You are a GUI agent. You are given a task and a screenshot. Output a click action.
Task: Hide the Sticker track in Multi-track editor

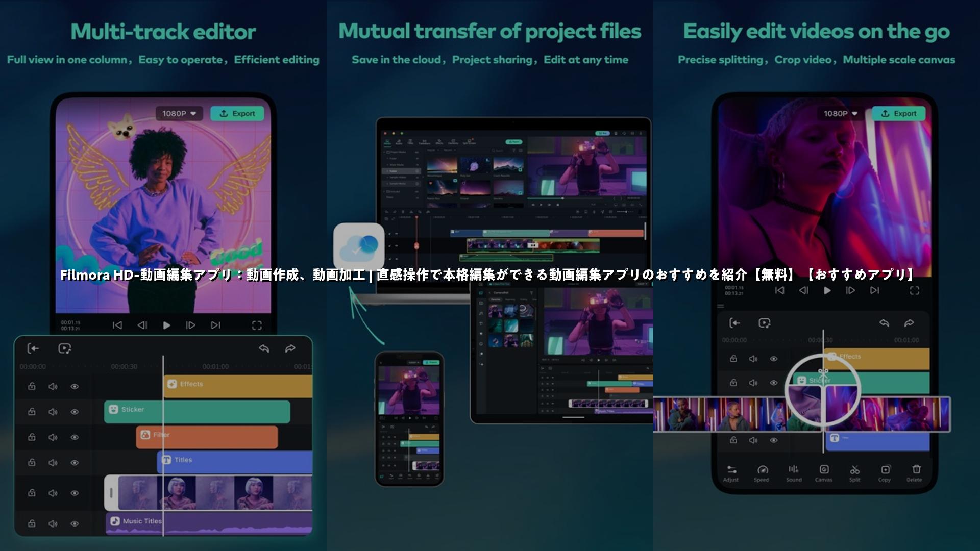coord(75,411)
